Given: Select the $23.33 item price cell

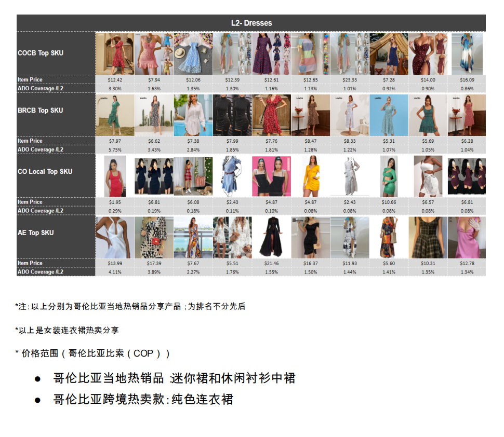Looking at the screenshot, I should [x=350, y=80].
